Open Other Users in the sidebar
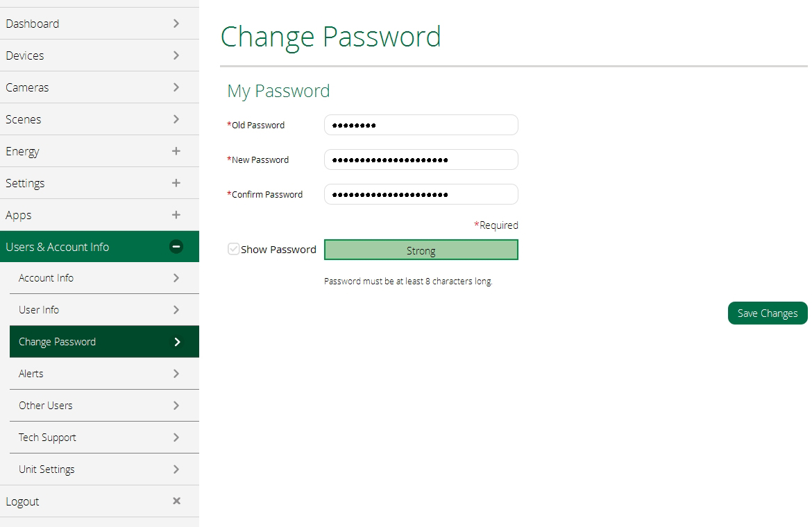Image resolution: width=812 pixels, height=527 pixels. coord(45,406)
